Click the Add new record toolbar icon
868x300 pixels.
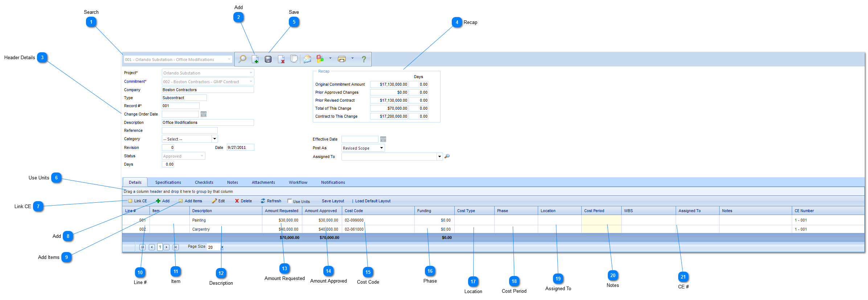pyautogui.click(x=255, y=59)
